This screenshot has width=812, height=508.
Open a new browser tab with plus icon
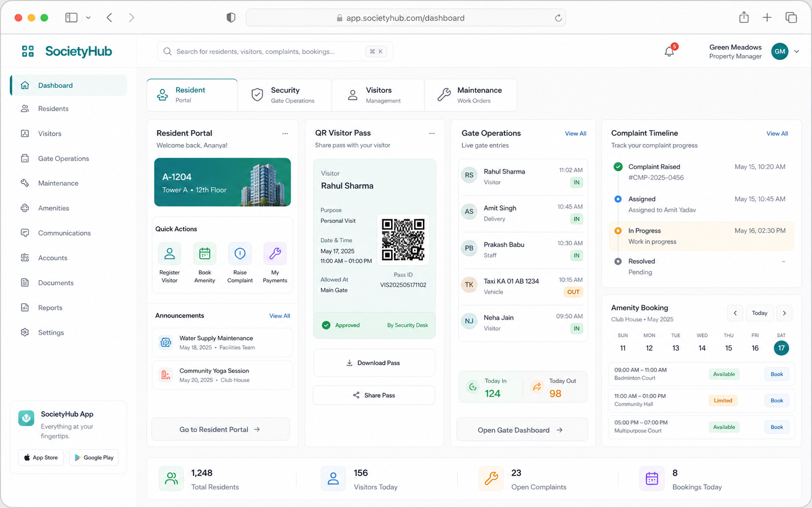point(767,17)
